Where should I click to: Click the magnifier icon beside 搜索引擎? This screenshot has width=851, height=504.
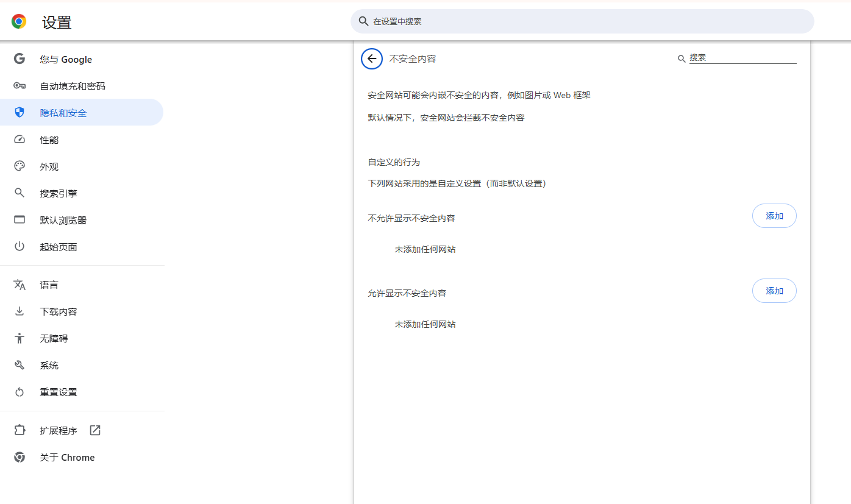point(20,193)
